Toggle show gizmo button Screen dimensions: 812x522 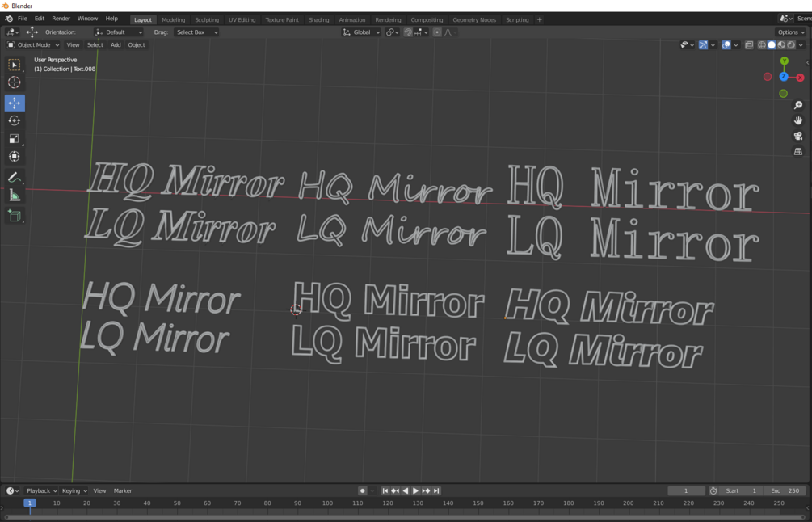(703, 45)
